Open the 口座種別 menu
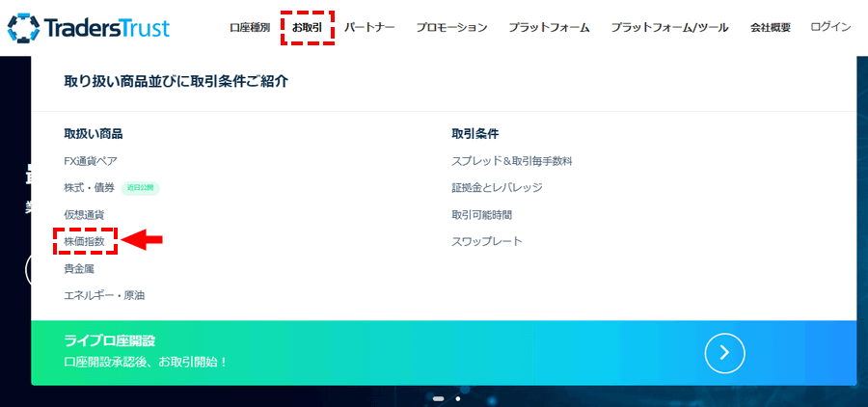This screenshot has height=407, width=868. (250, 28)
